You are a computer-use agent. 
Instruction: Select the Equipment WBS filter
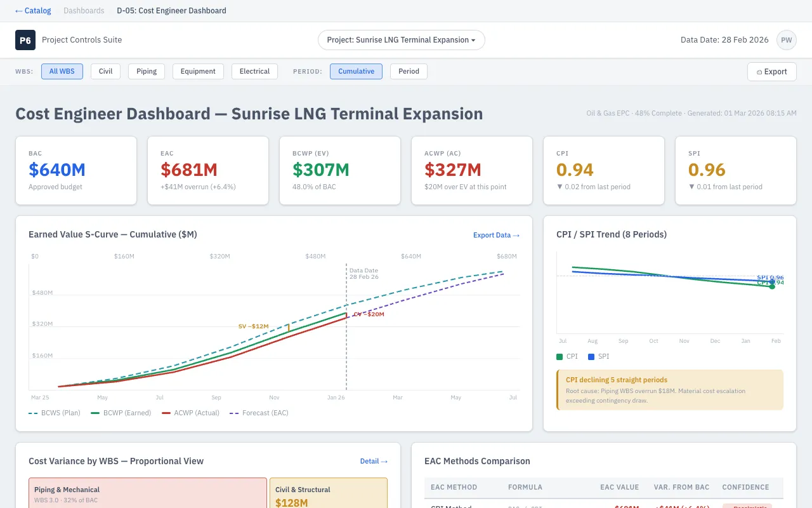(198, 71)
